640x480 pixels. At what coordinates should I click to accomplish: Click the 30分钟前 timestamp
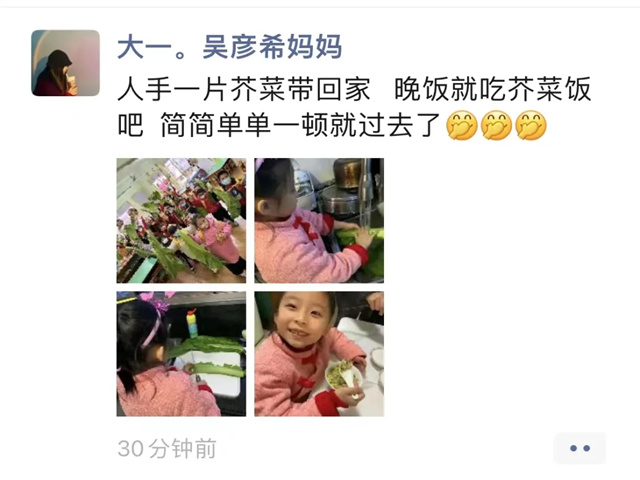167,449
